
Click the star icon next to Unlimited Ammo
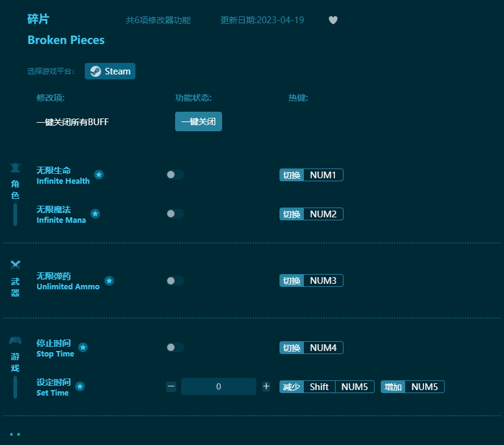(109, 281)
